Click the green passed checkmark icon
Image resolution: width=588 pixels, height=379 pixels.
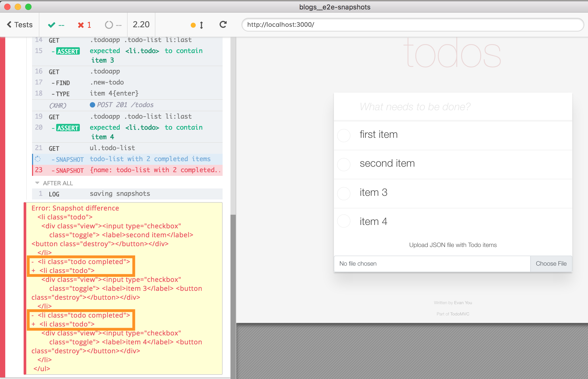click(52, 25)
